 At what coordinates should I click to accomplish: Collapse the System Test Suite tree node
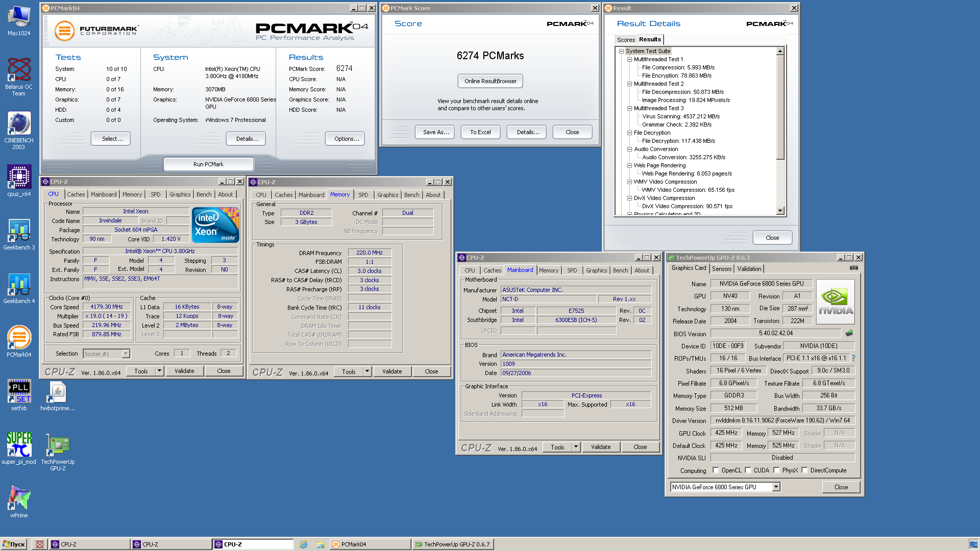[x=621, y=51]
